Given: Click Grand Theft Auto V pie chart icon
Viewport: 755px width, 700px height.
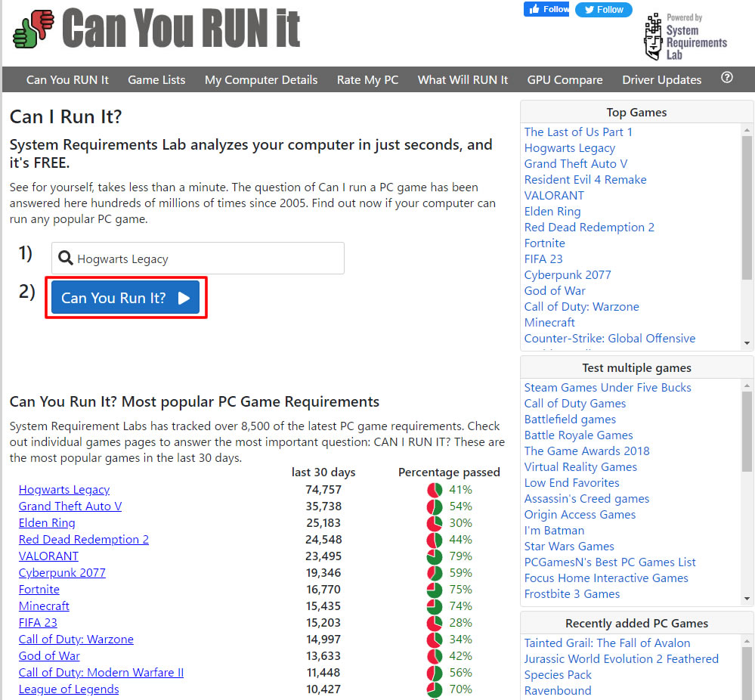Looking at the screenshot, I should coord(435,506).
